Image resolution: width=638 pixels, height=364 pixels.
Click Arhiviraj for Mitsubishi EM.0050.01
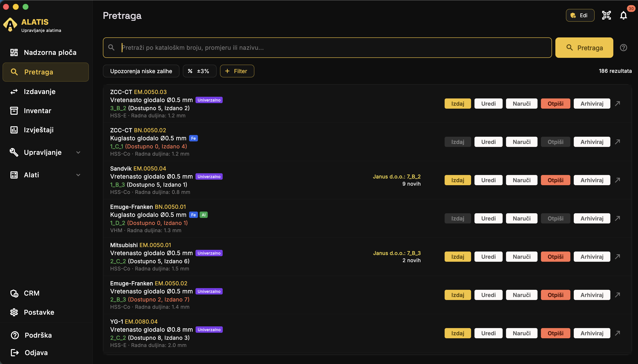592,256
